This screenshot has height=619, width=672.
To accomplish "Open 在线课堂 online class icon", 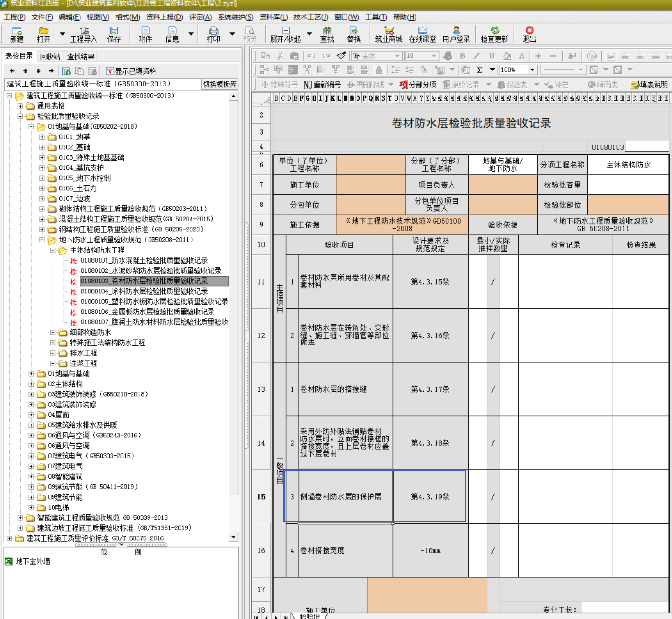I will (x=422, y=34).
